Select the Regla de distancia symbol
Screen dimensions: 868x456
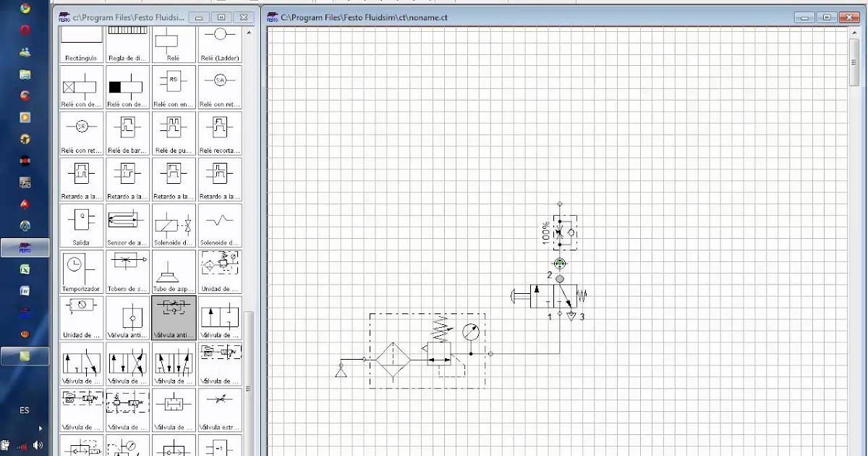coord(127,40)
